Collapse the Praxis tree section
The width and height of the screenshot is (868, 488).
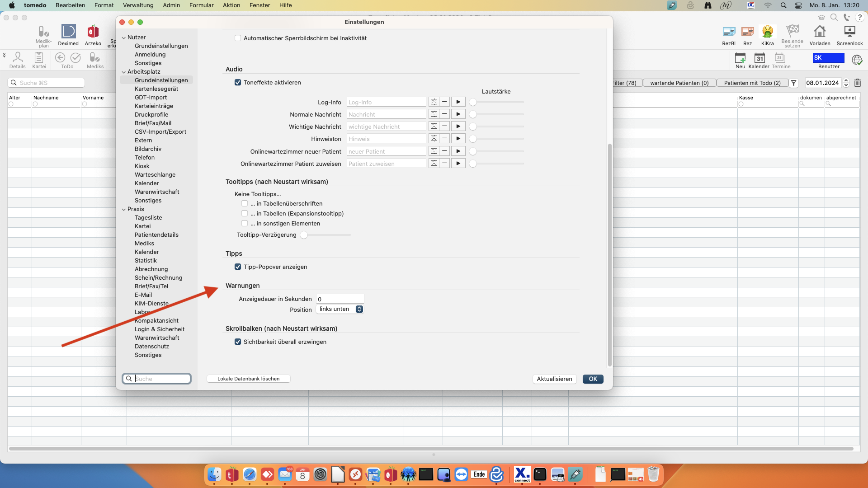pos(123,209)
